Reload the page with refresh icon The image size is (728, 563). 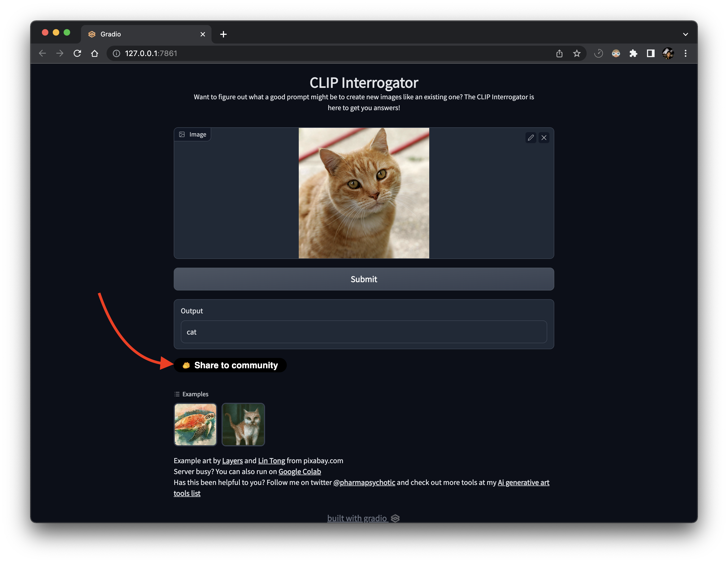click(x=77, y=53)
